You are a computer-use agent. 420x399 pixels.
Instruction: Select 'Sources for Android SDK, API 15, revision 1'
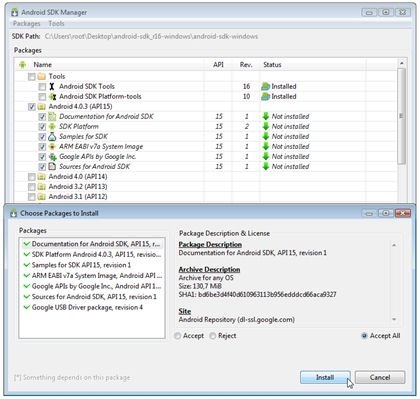[x=92, y=297]
